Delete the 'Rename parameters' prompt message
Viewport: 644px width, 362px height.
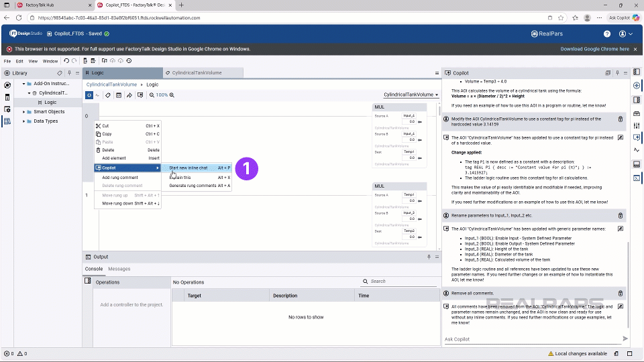620,215
